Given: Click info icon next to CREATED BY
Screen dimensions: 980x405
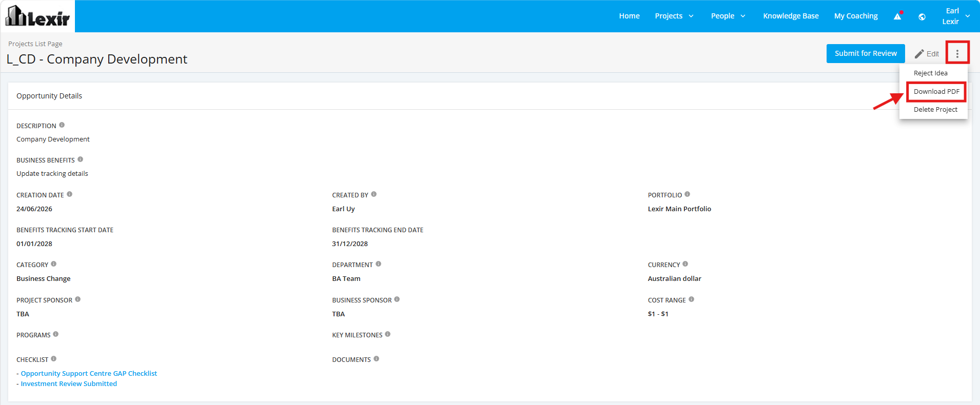Looking at the screenshot, I should (374, 194).
